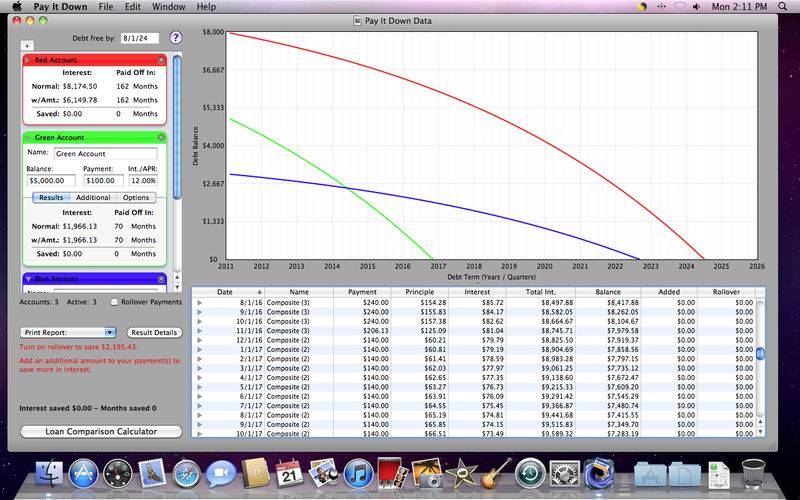Open System Preferences from the dock

[564, 473]
